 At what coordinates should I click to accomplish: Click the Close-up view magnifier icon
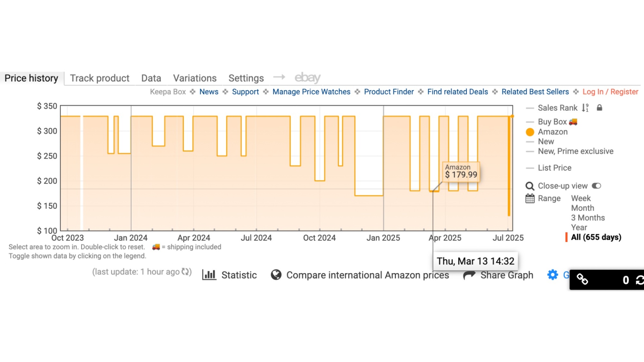point(530,186)
